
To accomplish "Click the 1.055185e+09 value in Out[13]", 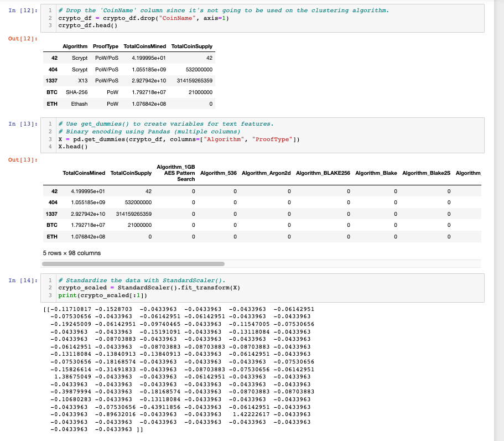I will pyautogui.click(x=88, y=203).
